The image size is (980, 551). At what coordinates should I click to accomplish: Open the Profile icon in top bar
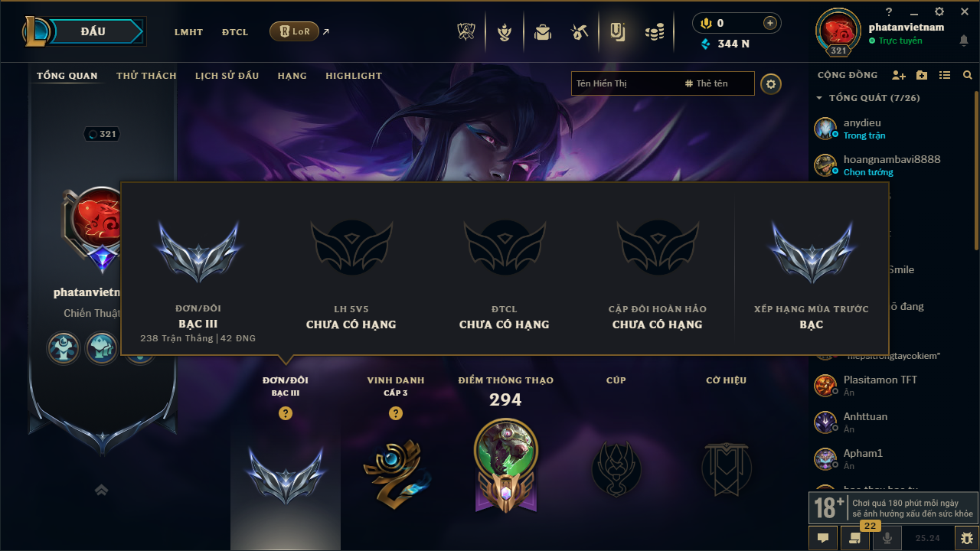tap(617, 31)
